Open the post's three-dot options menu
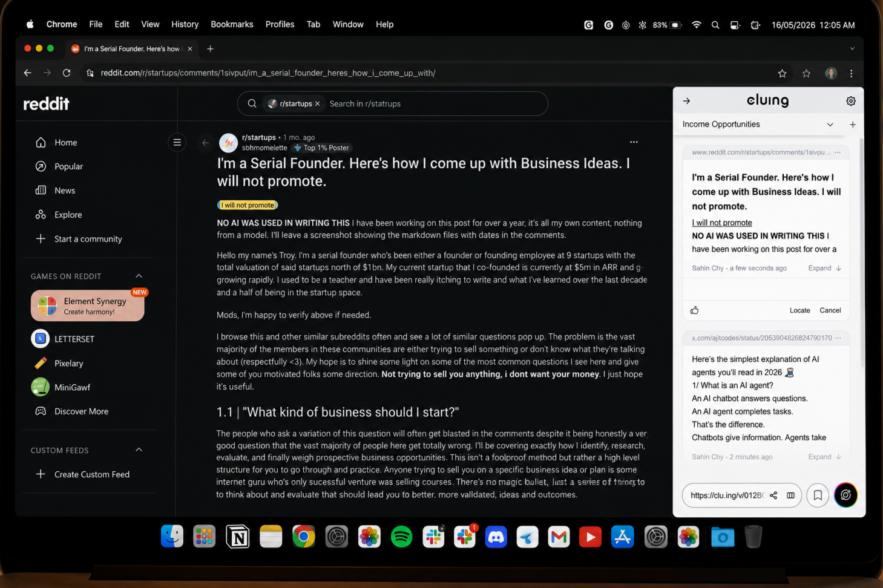This screenshot has width=883, height=588. click(x=634, y=142)
